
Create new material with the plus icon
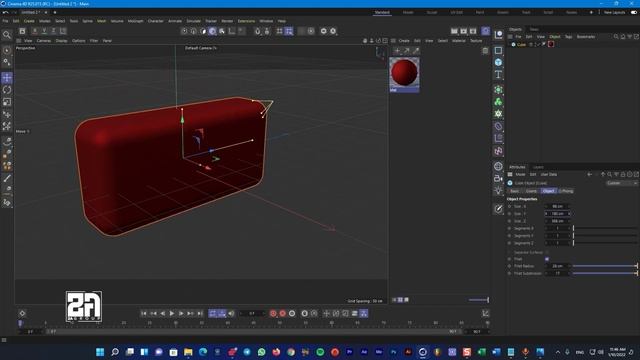click(397, 51)
